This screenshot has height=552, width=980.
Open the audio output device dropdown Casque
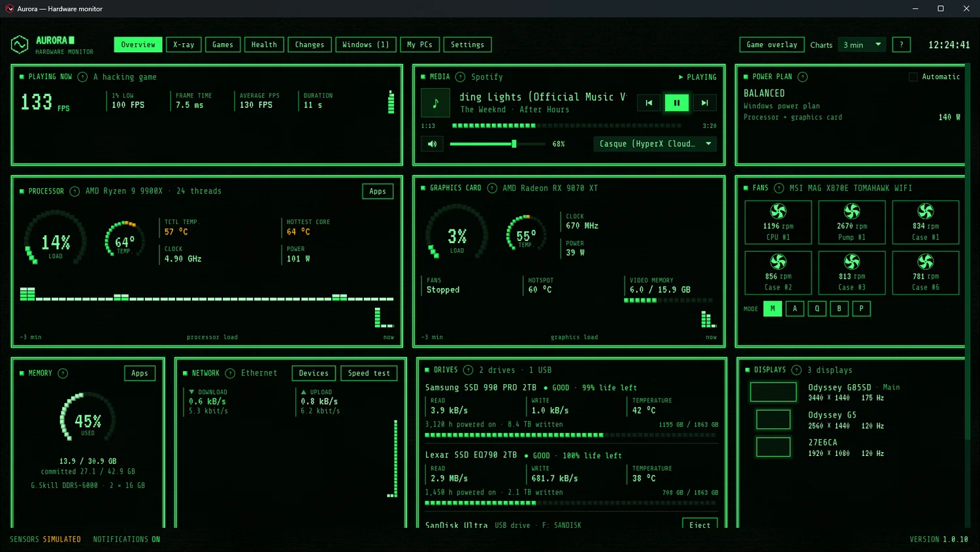[655, 144]
